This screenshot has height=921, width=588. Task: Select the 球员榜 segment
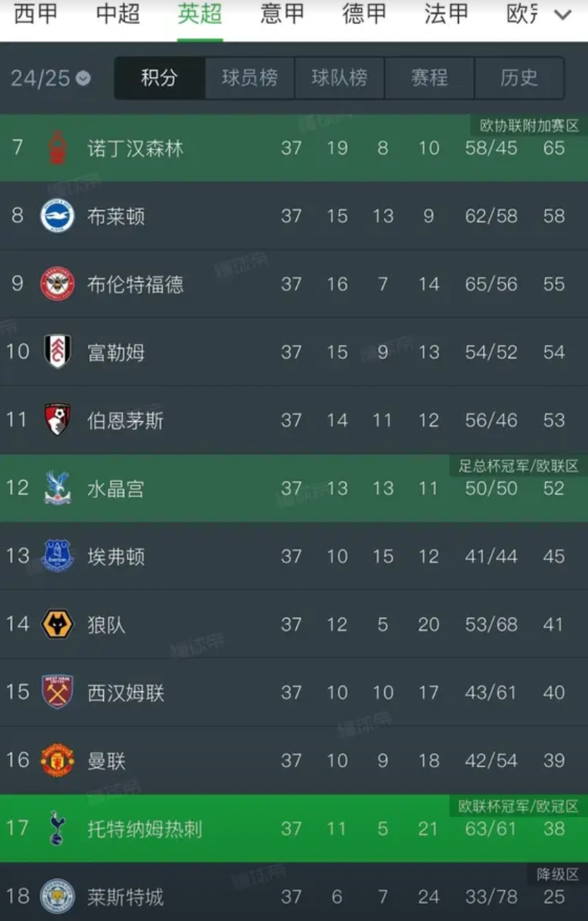(x=249, y=78)
